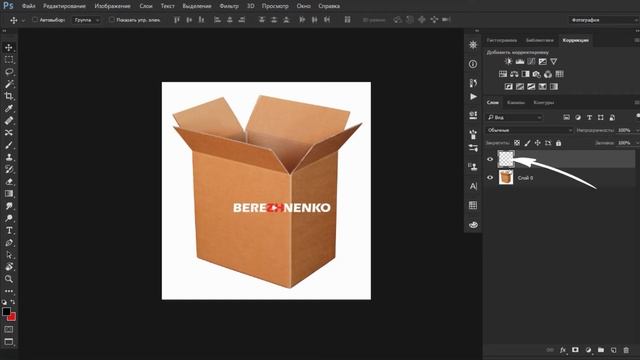Switch to the Каналы tab
Viewport: 640px width, 360px height.
click(516, 102)
